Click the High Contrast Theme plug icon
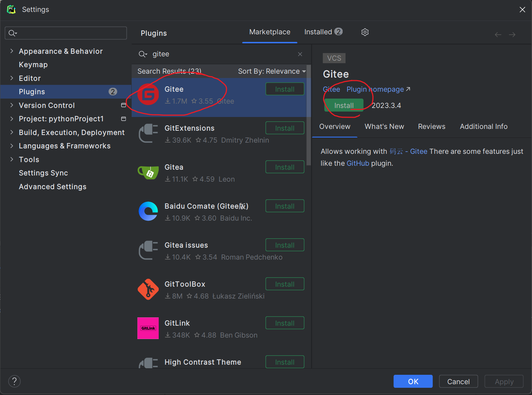This screenshot has width=532, height=395. pos(148,363)
